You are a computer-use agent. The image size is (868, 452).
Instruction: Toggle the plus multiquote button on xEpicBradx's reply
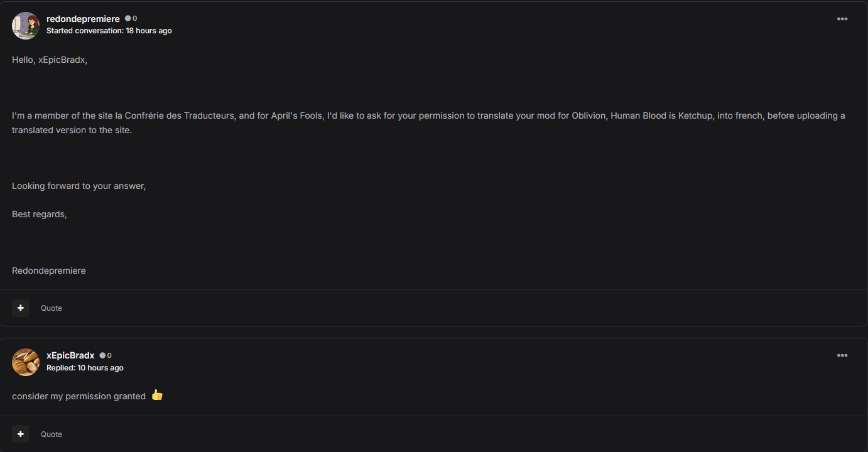tap(21, 434)
